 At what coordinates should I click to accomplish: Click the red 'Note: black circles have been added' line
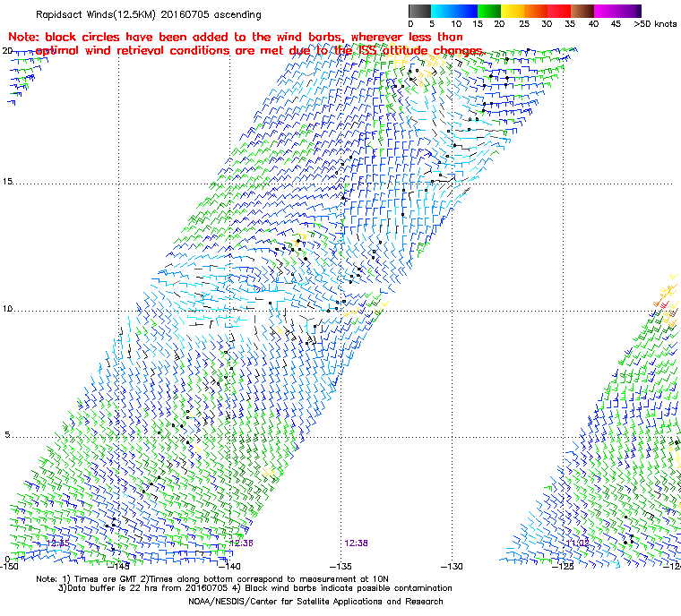tap(236, 37)
